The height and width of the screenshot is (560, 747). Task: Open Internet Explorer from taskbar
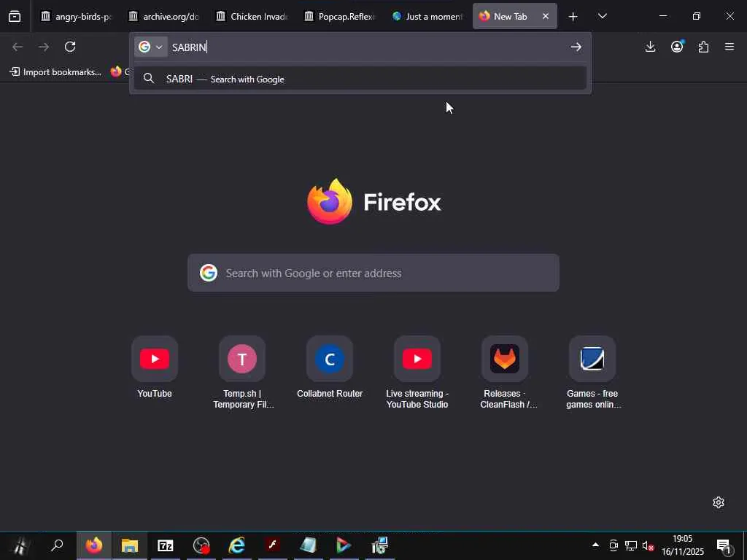pyautogui.click(x=237, y=545)
